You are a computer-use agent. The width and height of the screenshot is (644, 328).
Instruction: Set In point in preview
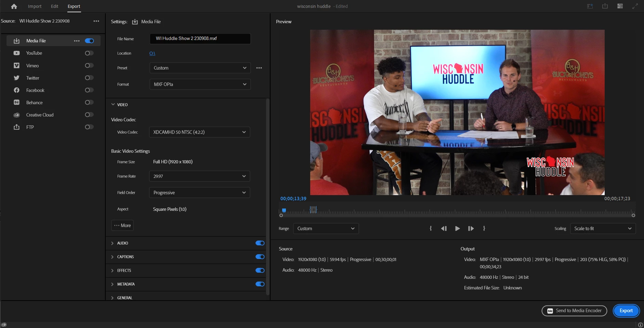(431, 228)
